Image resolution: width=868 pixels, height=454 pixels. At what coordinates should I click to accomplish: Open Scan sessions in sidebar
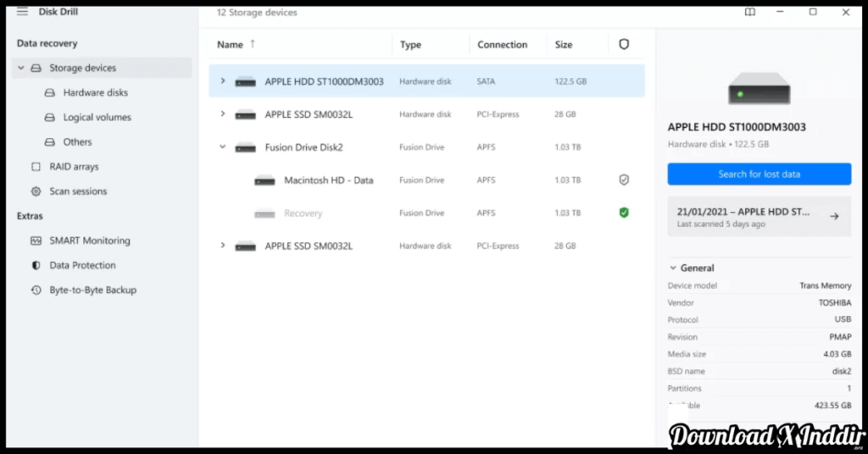[x=78, y=191]
